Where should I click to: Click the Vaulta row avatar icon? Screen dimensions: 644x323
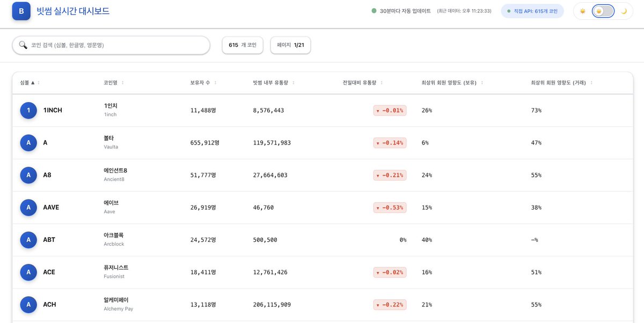(x=28, y=142)
